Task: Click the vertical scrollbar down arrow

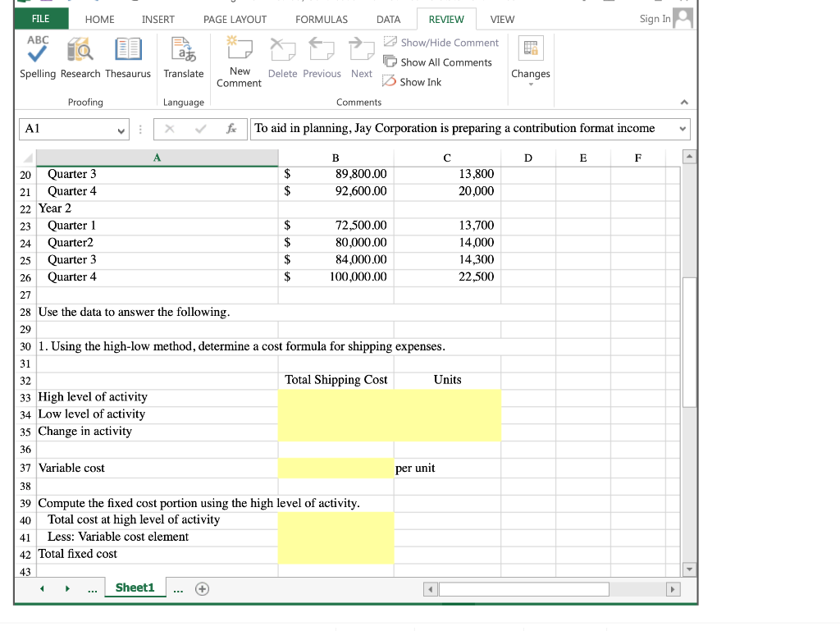Action: click(x=689, y=569)
